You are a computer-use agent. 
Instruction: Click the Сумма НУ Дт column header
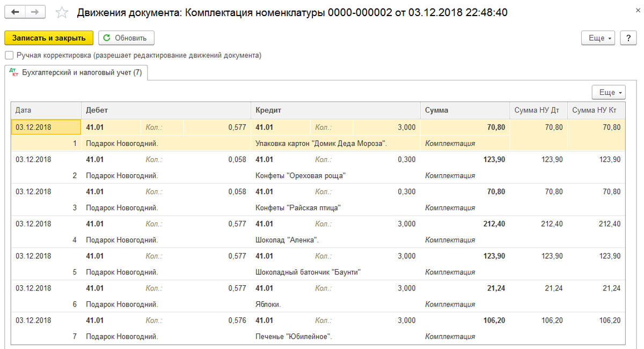click(538, 110)
